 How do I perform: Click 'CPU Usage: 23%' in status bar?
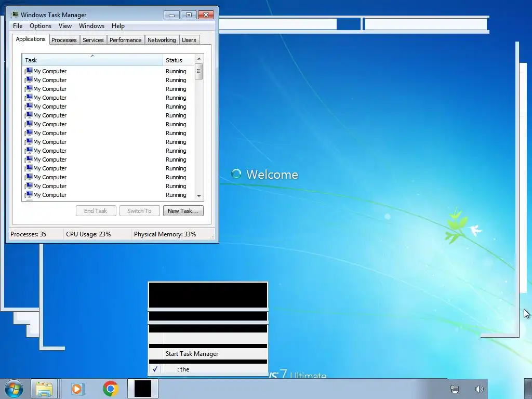pos(88,234)
